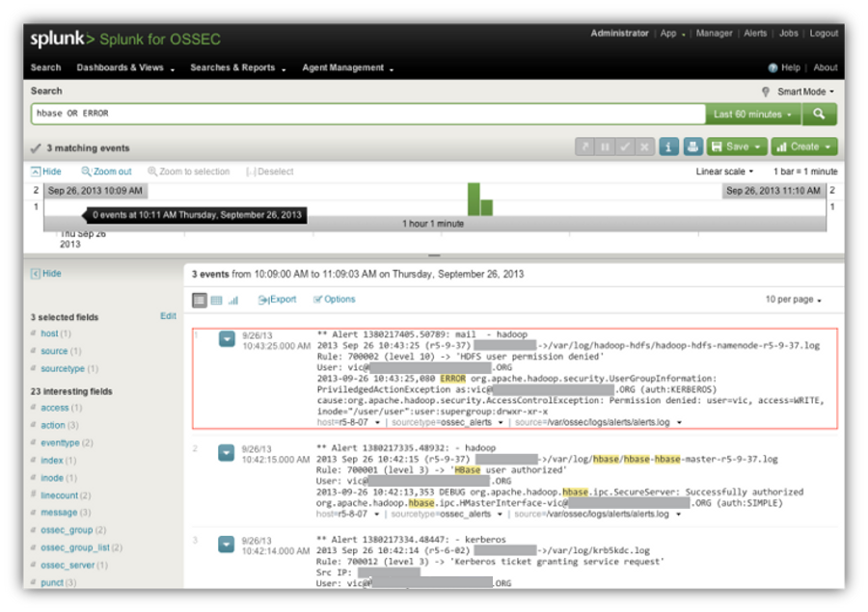
Task: Select the shorter green timeline bar
Action: [487, 208]
